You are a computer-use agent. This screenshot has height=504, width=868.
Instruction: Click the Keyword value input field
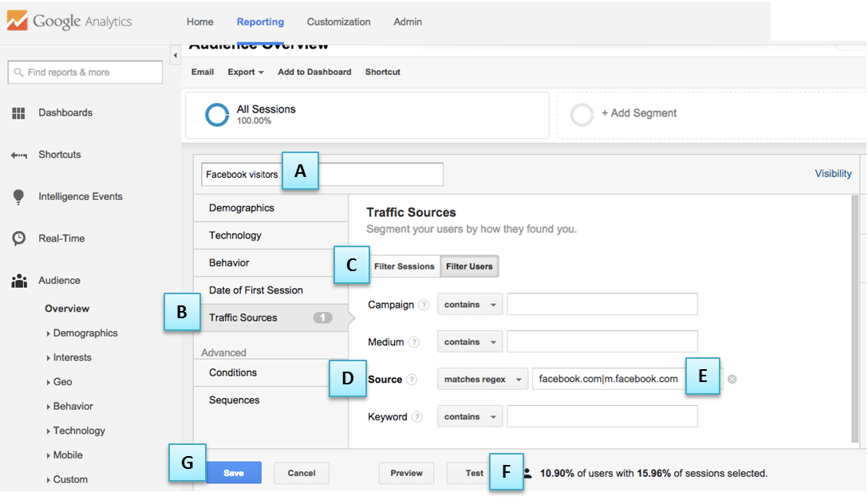point(602,416)
